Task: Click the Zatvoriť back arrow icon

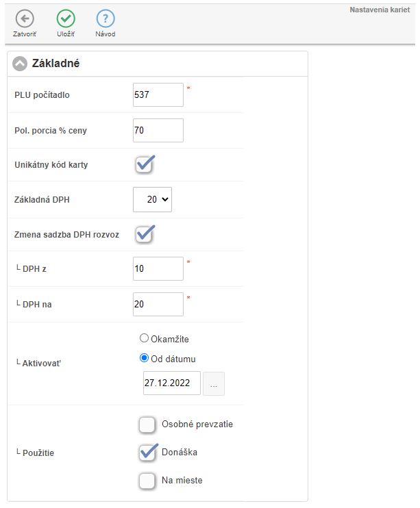Action: click(x=24, y=19)
